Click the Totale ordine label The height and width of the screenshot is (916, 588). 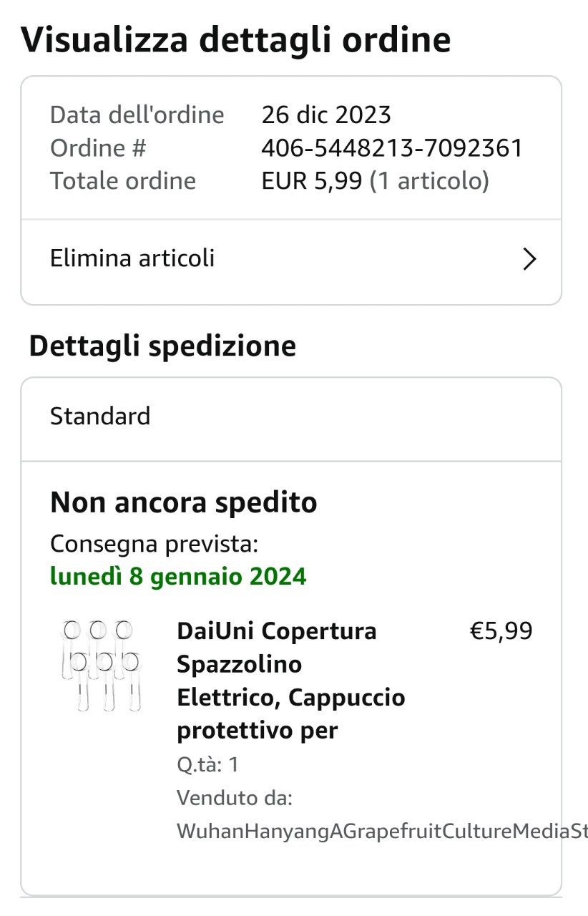pos(123,181)
